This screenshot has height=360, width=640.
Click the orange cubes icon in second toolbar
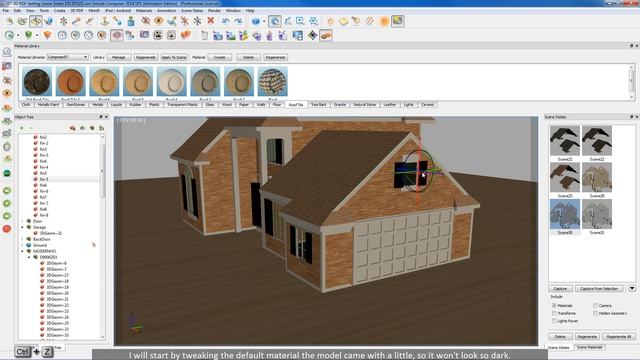click(186, 35)
